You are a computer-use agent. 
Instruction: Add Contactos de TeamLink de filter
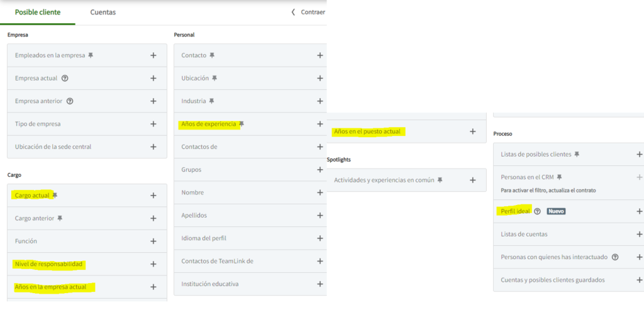[320, 261]
